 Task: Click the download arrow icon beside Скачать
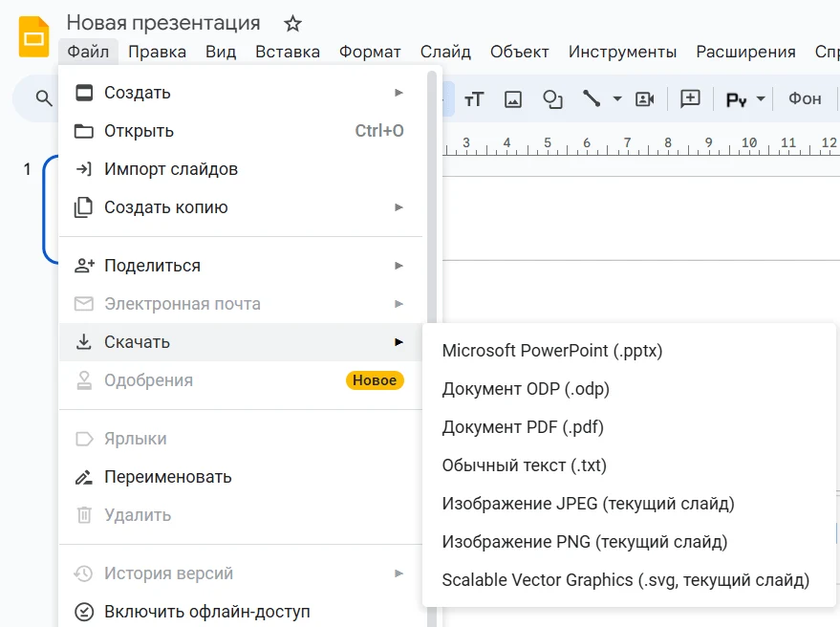click(83, 342)
